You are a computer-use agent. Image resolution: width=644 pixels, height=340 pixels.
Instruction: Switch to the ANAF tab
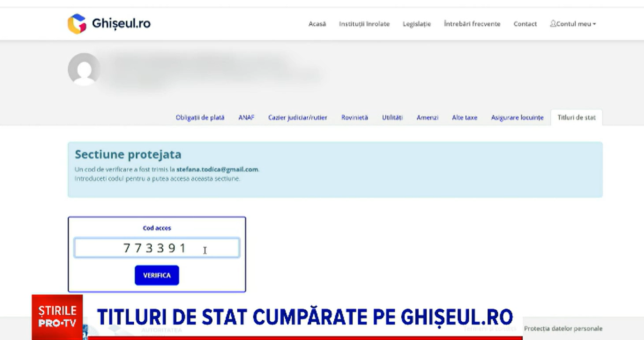click(x=246, y=117)
